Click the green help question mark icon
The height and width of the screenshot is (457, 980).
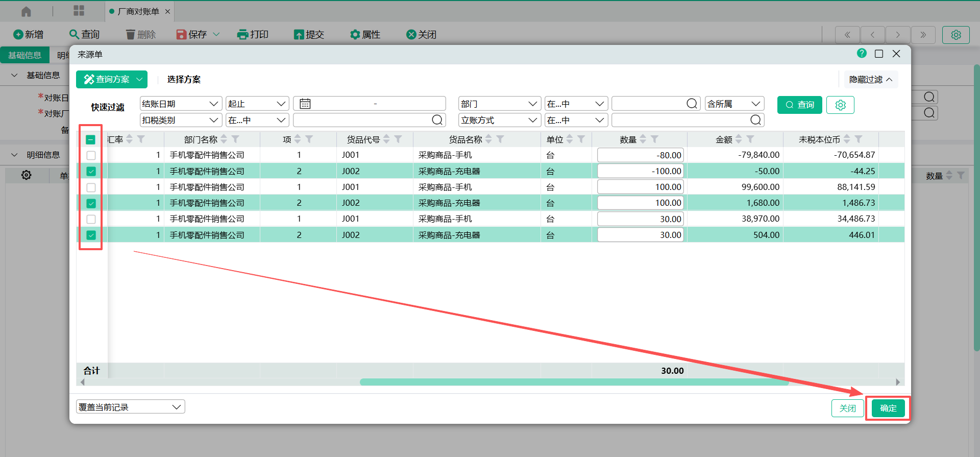tap(862, 54)
